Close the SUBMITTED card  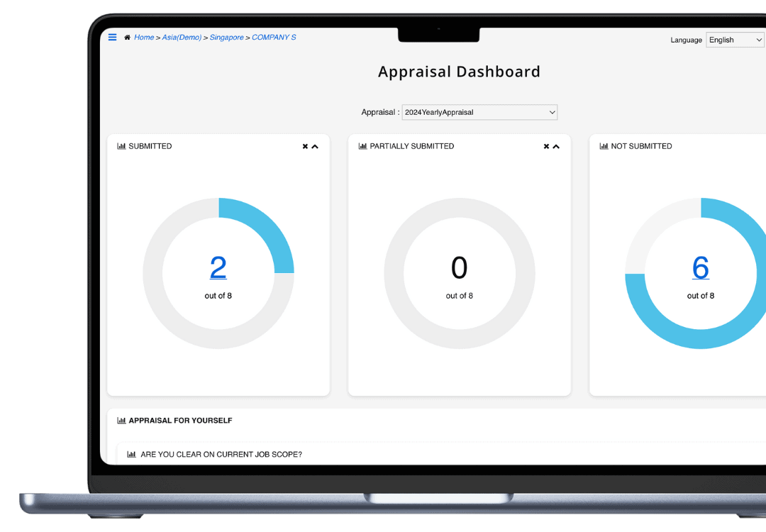pyautogui.click(x=305, y=147)
